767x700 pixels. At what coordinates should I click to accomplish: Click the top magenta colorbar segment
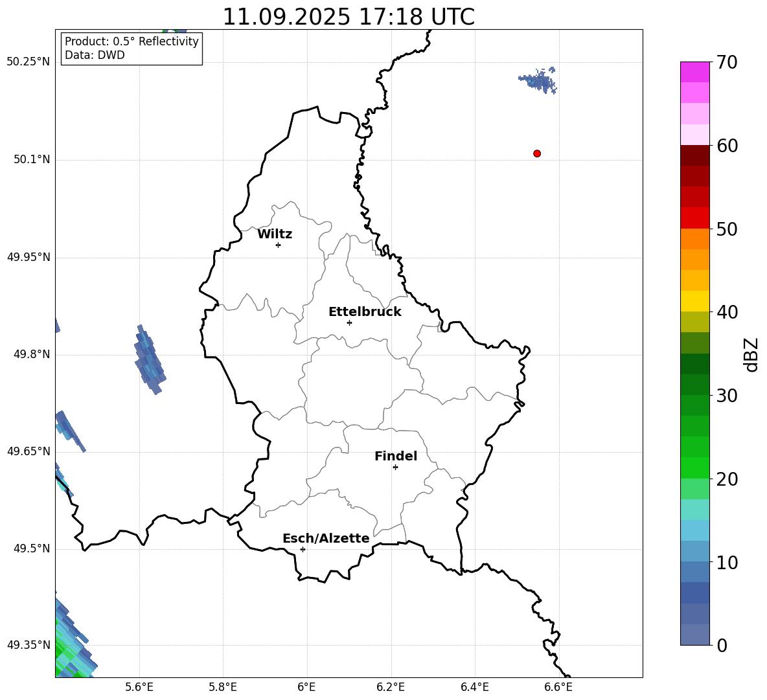point(695,72)
